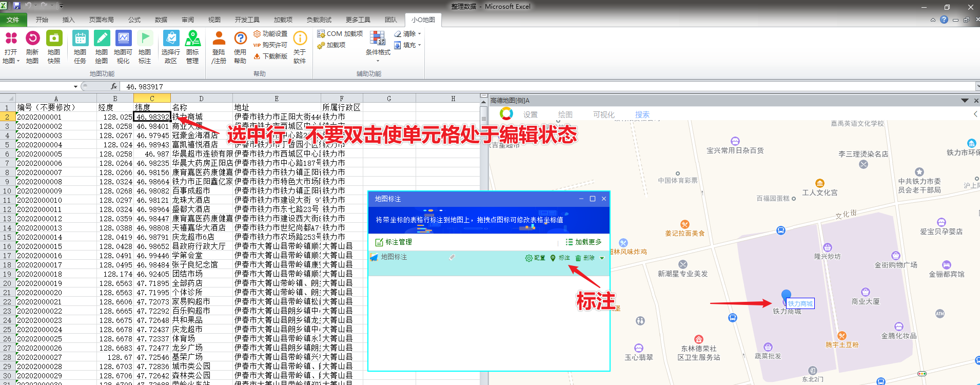
Task: Click cell 学第会堂 in the name column
Action: tap(202, 256)
